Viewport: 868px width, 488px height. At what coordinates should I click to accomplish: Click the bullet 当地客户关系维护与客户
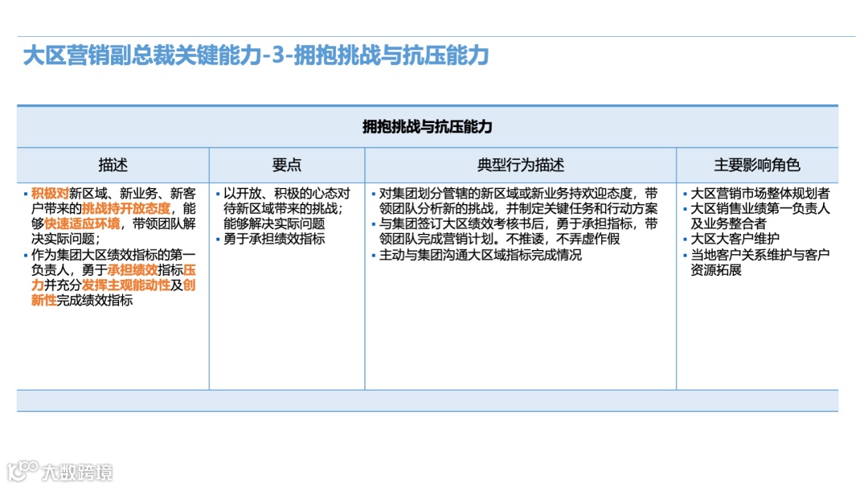(760, 255)
